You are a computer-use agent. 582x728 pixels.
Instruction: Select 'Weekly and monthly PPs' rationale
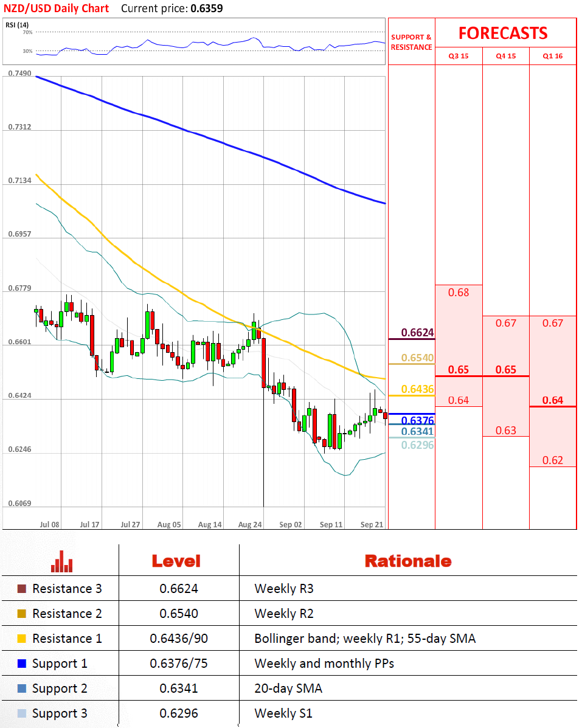[x=324, y=664]
